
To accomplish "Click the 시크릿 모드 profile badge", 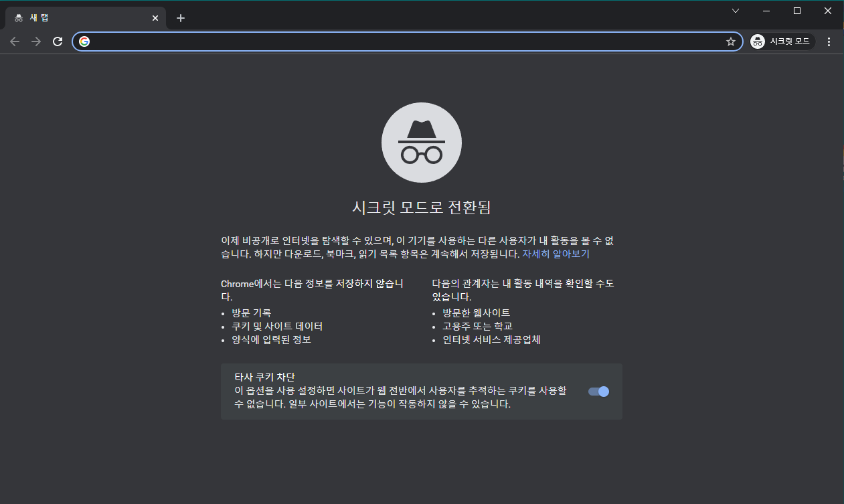I will [781, 41].
